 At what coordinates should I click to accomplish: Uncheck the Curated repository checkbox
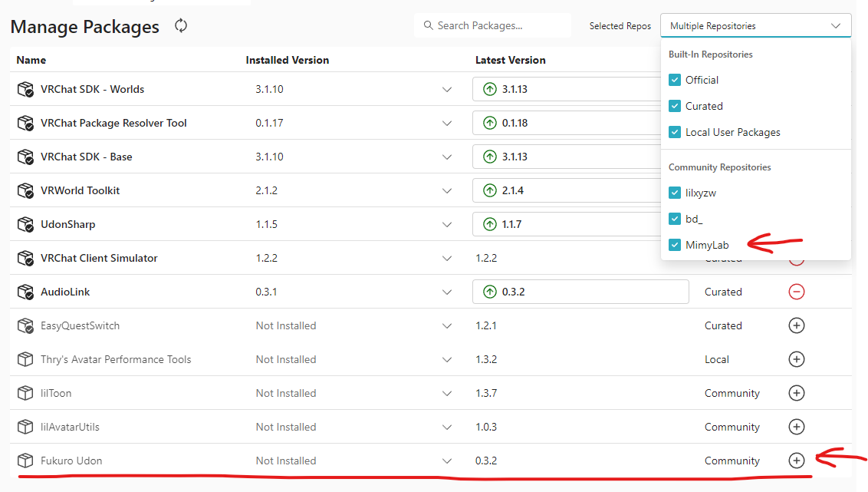tap(674, 106)
